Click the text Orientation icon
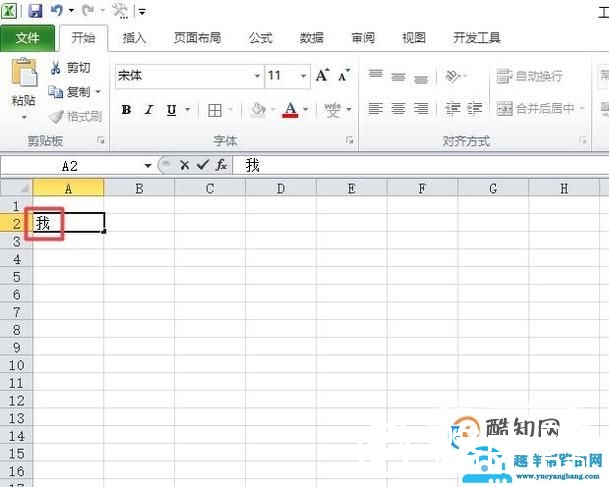Viewport: 609px width, 487px height. tap(453, 76)
